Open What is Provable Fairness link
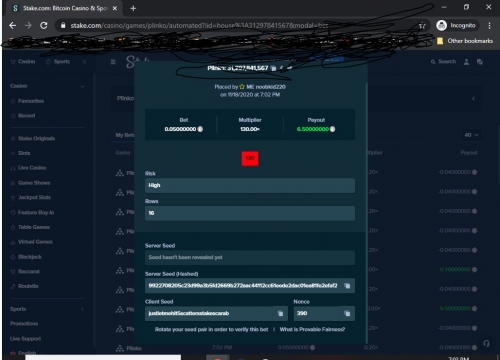 [x=312, y=329]
